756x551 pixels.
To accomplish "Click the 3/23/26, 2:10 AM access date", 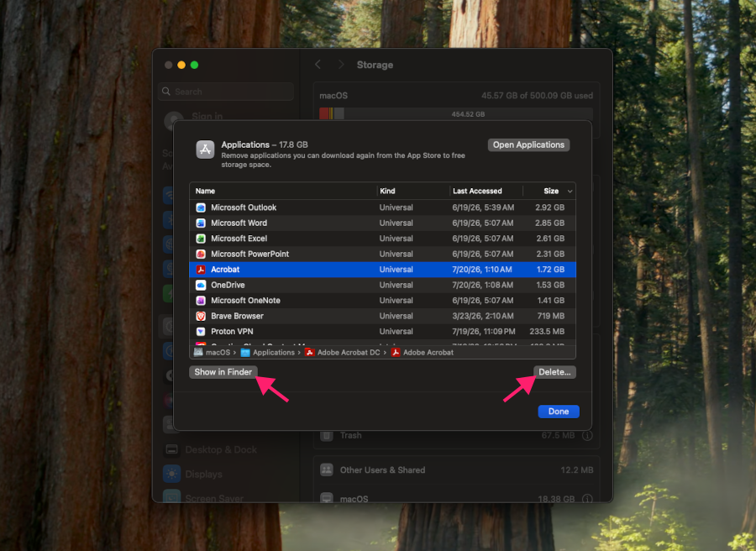I will [483, 316].
